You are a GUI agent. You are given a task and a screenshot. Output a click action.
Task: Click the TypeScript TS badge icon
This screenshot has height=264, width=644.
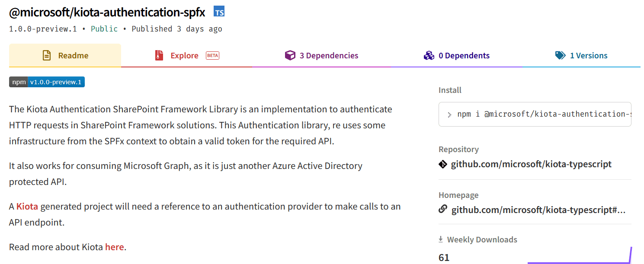(219, 12)
